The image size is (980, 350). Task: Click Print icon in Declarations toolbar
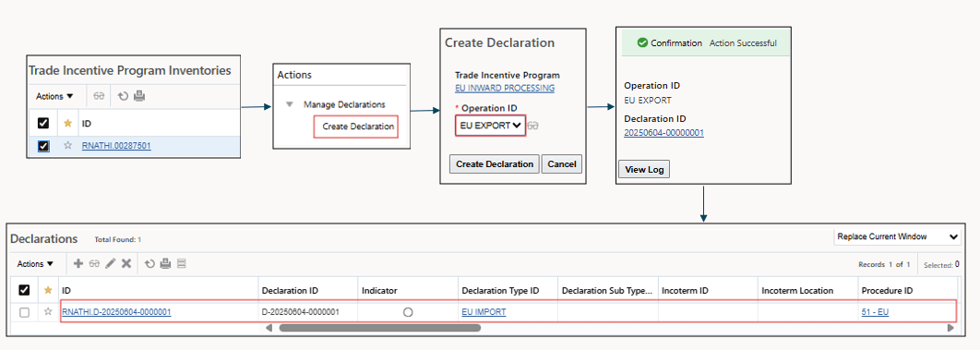pyautogui.click(x=165, y=264)
